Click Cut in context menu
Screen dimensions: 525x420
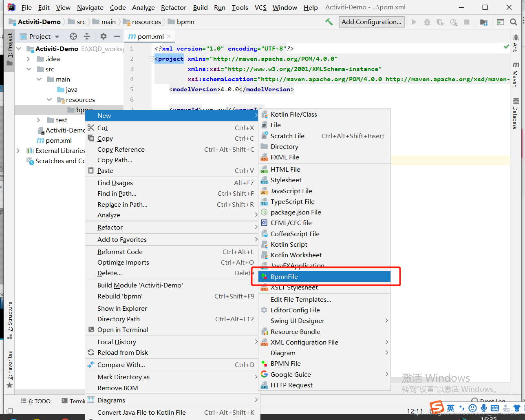click(172, 128)
